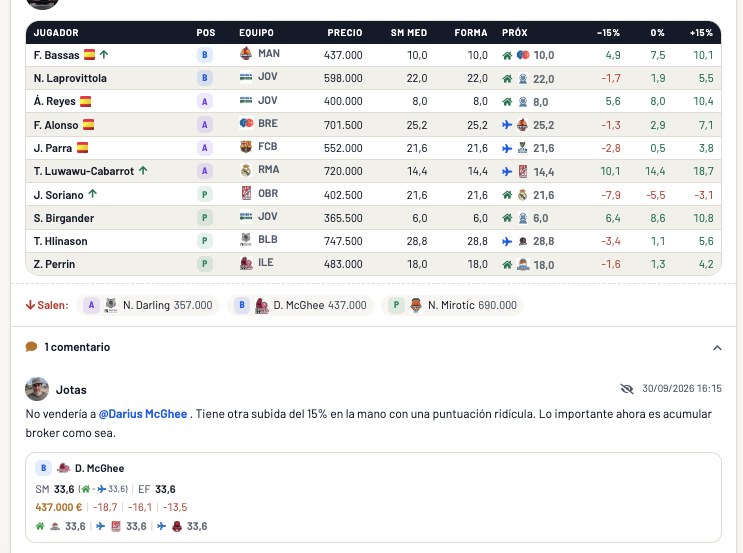Click Jotas avatar photo
The image size is (743, 553).
pyautogui.click(x=37, y=389)
